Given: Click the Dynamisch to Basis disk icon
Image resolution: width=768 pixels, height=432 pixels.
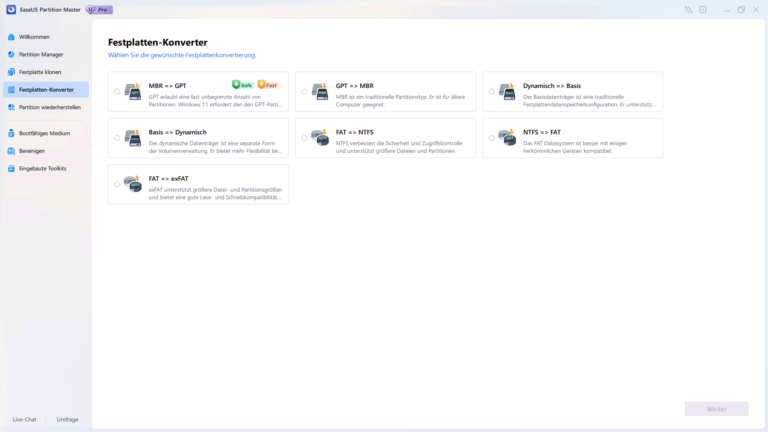Looking at the screenshot, I should coord(507,91).
